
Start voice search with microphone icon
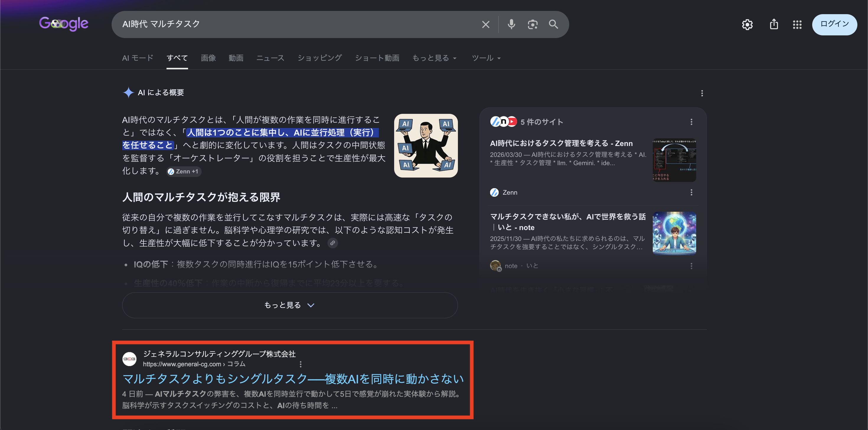tap(511, 24)
